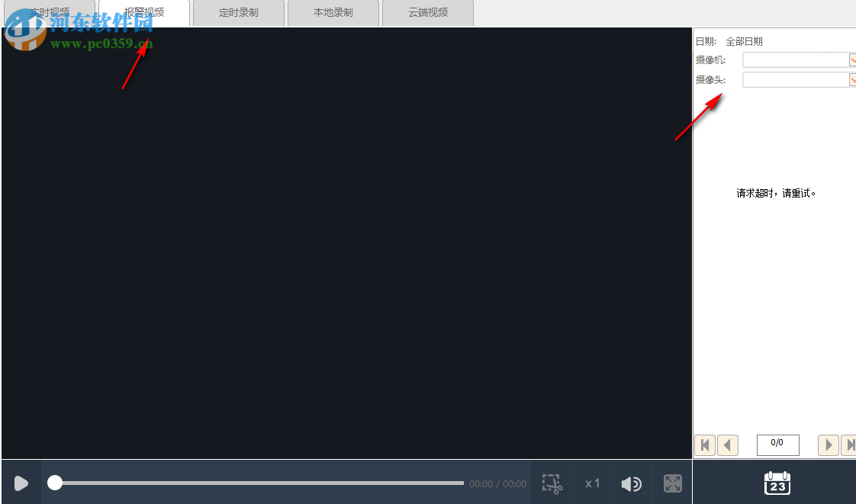Click the 全部日期 date label
856x504 pixels.
click(744, 41)
